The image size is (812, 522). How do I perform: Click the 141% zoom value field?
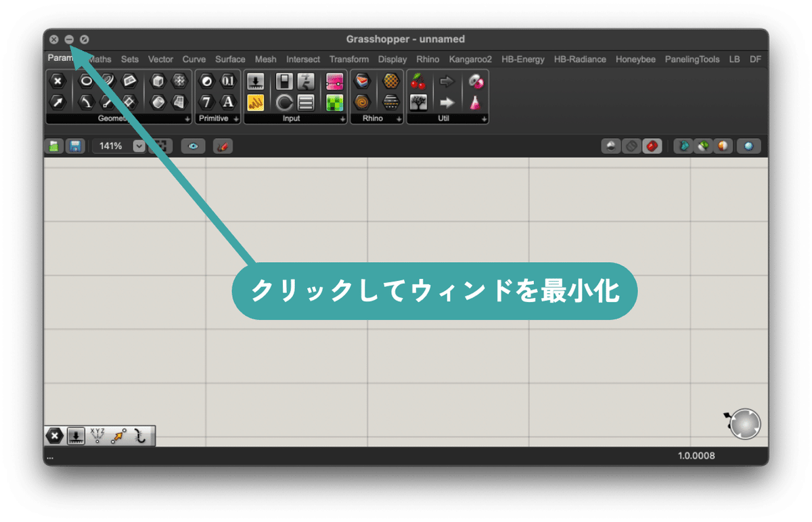(x=112, y=146)
